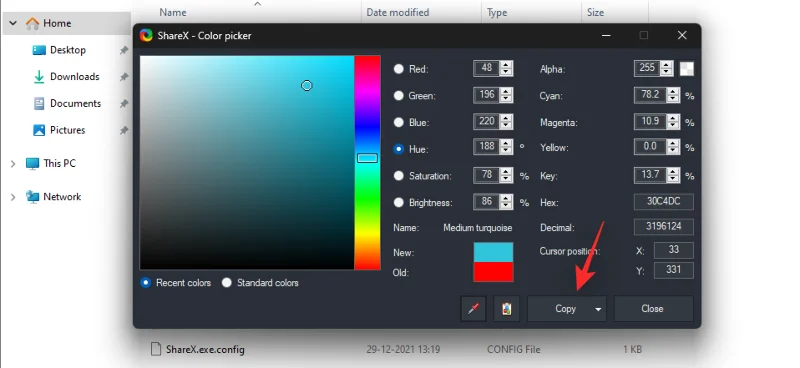Open the Copy button dropdown arrow
This screenshot has width=800, height=368.
(x=598, y=309)
